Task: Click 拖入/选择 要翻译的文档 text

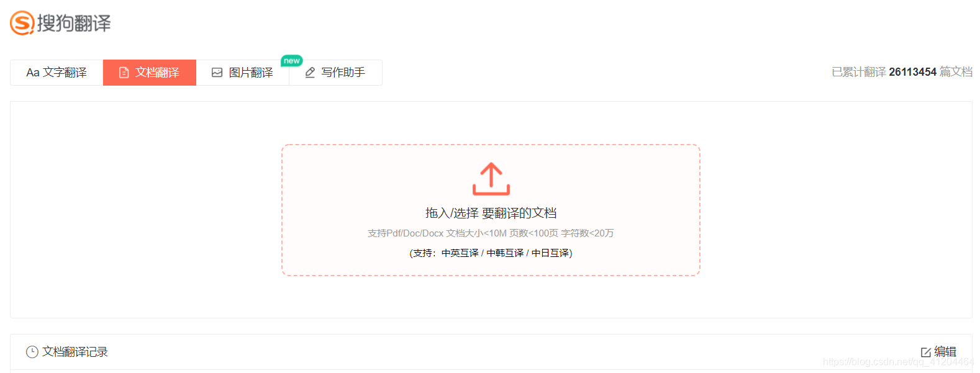Action: tap(491, 213)
